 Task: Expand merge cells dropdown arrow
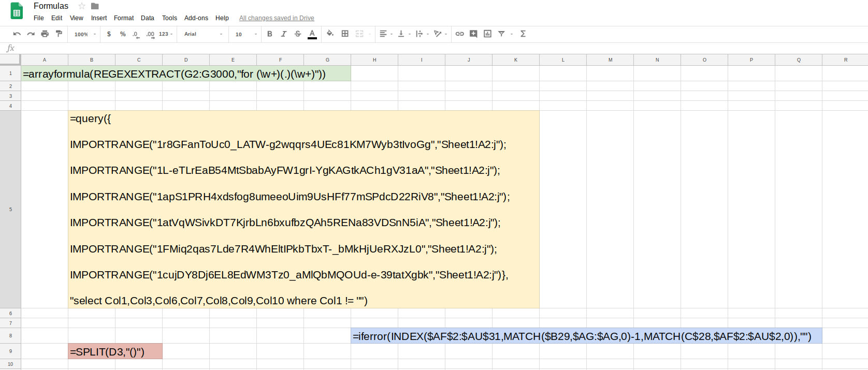(370, 34)
